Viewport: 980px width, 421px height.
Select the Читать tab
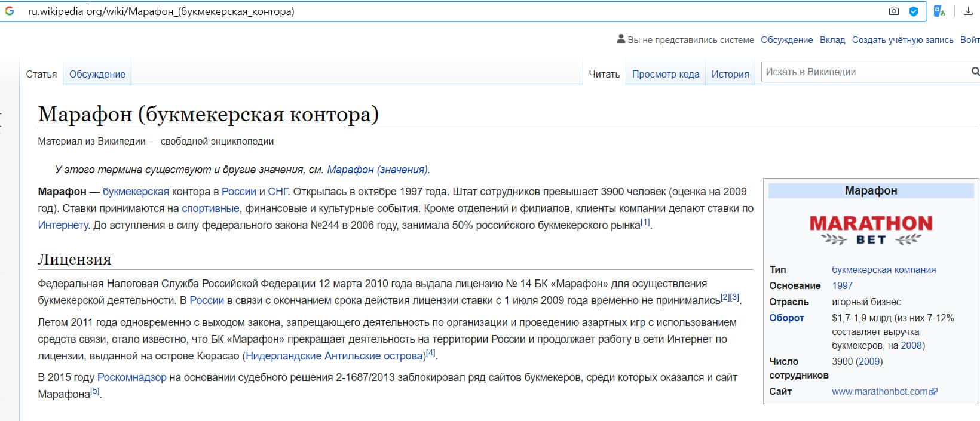click(x=604, y=74)
